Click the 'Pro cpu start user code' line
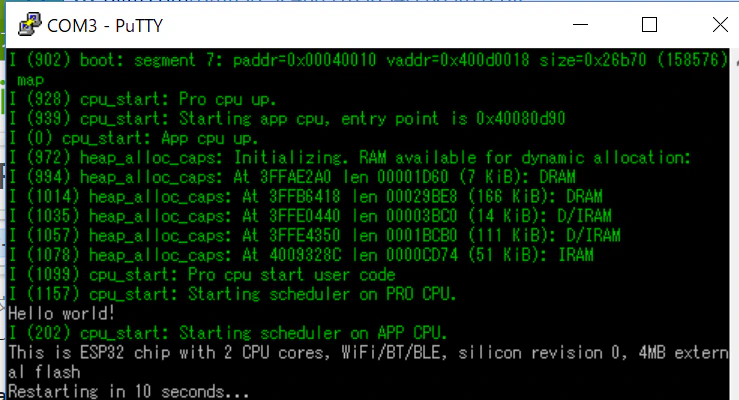Image resolution: width=739 pixels, height=400 pixels. coord(202,275)
